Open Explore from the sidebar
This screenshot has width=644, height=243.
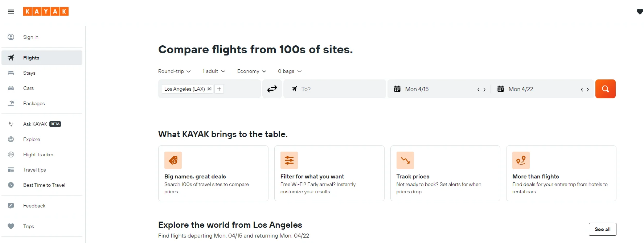(x=42, y=139)
